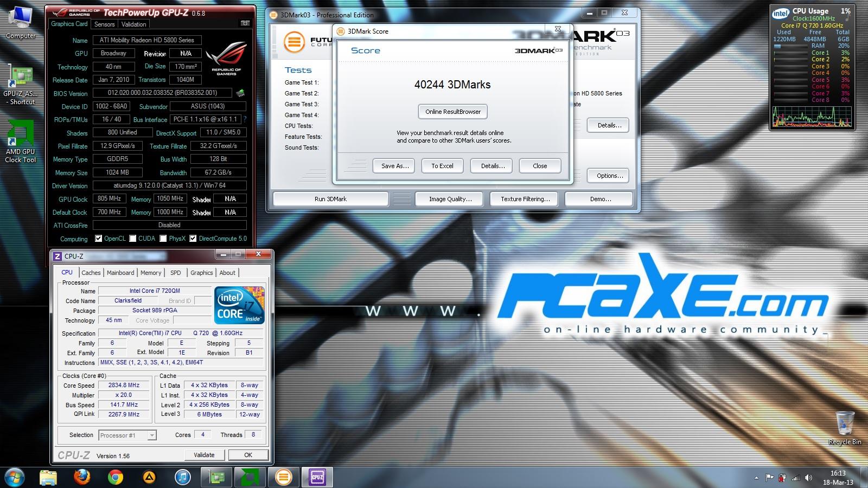Open Windows Explorer from the taskbar

(x=48, y=477)
